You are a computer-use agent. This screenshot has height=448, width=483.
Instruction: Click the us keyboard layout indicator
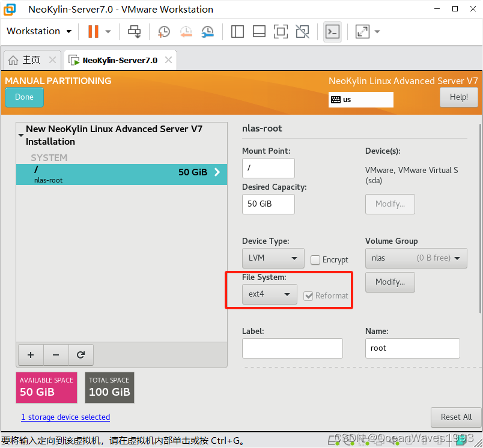(360, 100)
